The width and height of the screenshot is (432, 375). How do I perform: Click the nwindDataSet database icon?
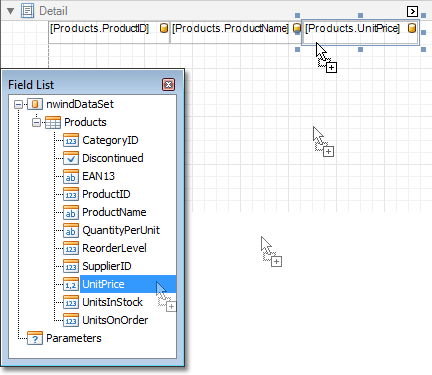[35, 104]
